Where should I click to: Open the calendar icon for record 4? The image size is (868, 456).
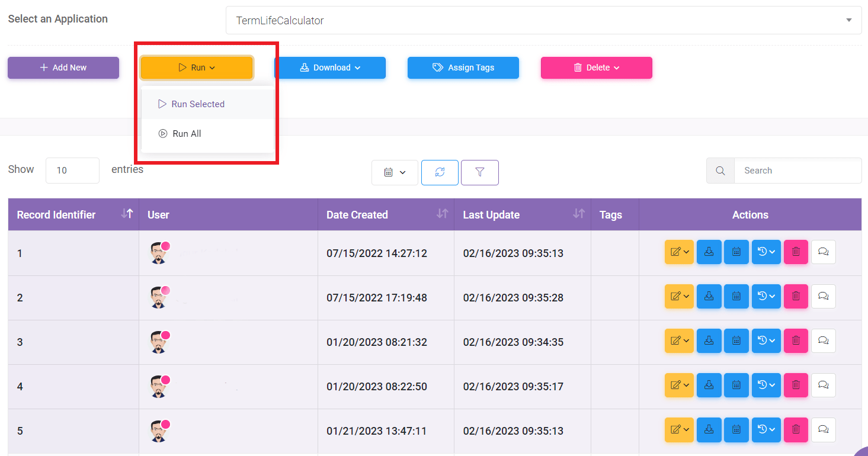(x=736, y=385)
